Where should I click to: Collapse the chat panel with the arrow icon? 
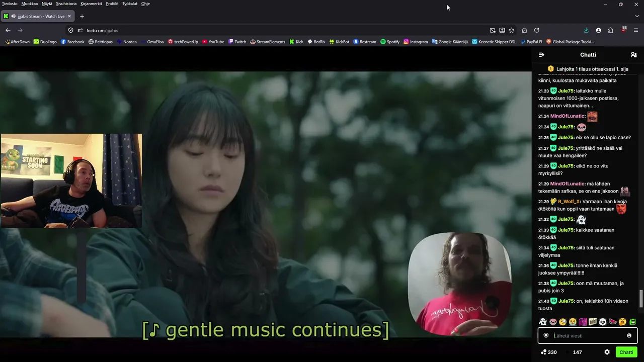coord(541,55)
